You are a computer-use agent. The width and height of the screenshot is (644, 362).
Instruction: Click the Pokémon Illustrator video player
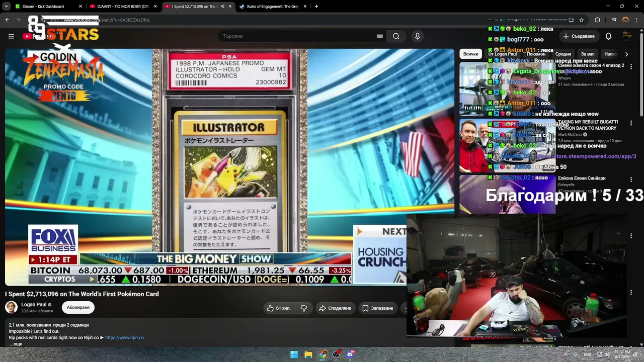229,167
